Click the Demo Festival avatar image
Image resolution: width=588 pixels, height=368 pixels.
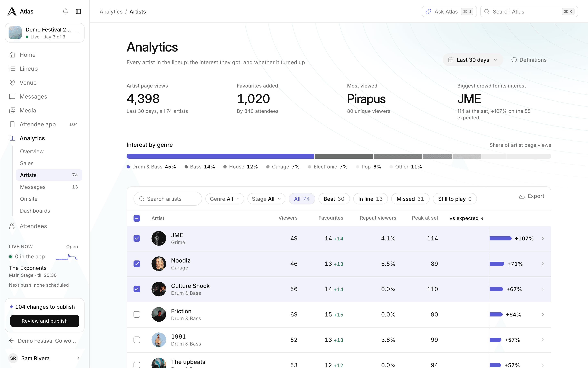pos(15,33)
